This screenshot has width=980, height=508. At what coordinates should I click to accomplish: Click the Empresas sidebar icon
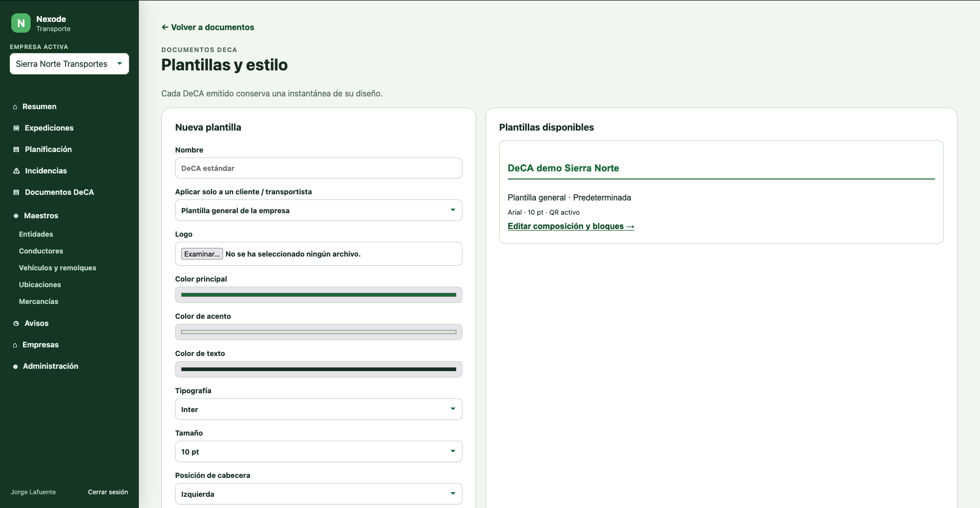tap(15, 345)
